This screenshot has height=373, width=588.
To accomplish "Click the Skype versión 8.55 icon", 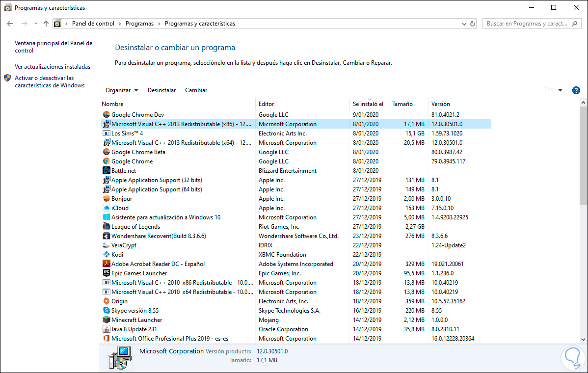I will pyautogui.click(x=107, y=310).
